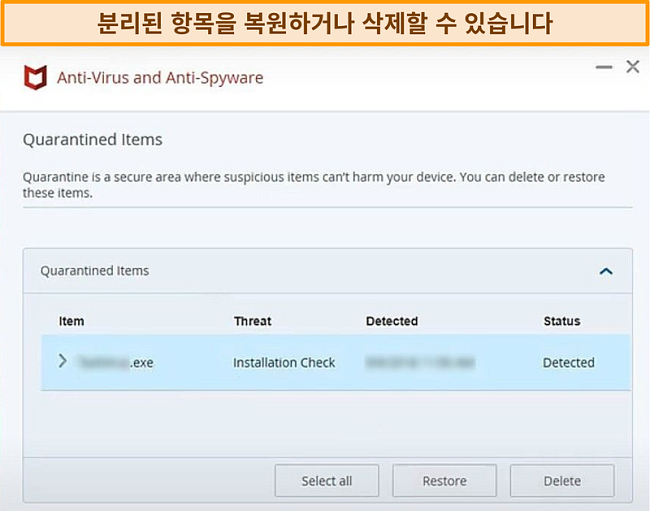Click the McAfee shield logo icon
The height and width of the screenshot is (511, 650).
(x=36, y=77)
